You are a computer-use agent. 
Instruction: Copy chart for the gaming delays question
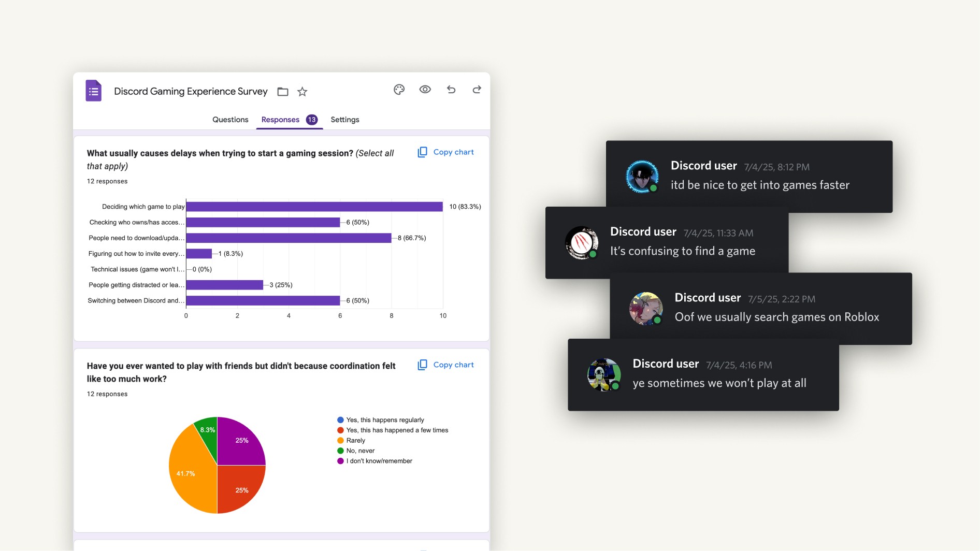446,152
